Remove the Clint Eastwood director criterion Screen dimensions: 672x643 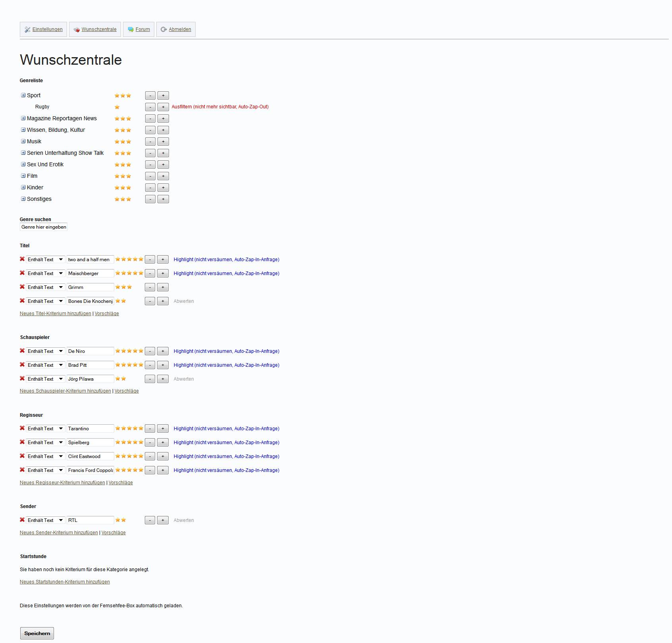click(x=22, y=456)
